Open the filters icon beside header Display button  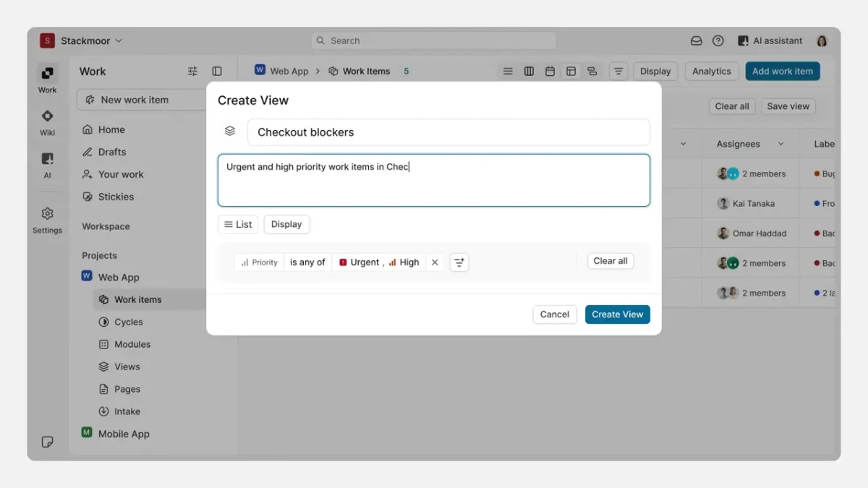(x=618, y=71)
